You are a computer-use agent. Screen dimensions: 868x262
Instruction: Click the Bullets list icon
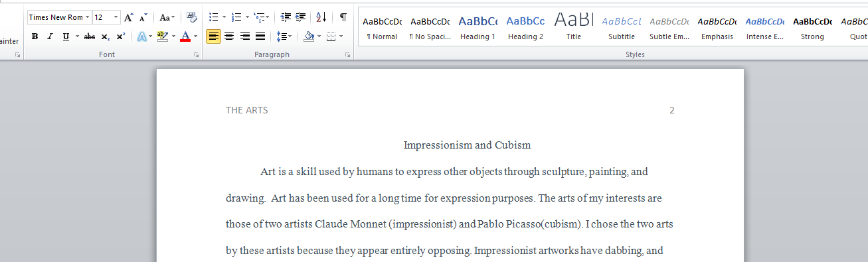[x=213, y=17]
